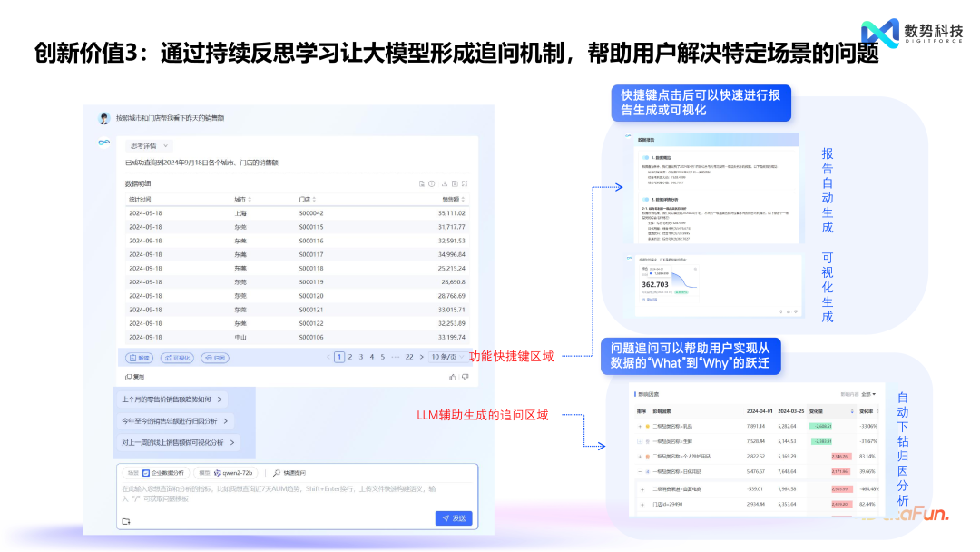Image resolution: width=980 pixels, height=552 pixels.
Task: Open follow-up 对上一周的线上销售额做可视化分析
Action: [x=178, y=442]
